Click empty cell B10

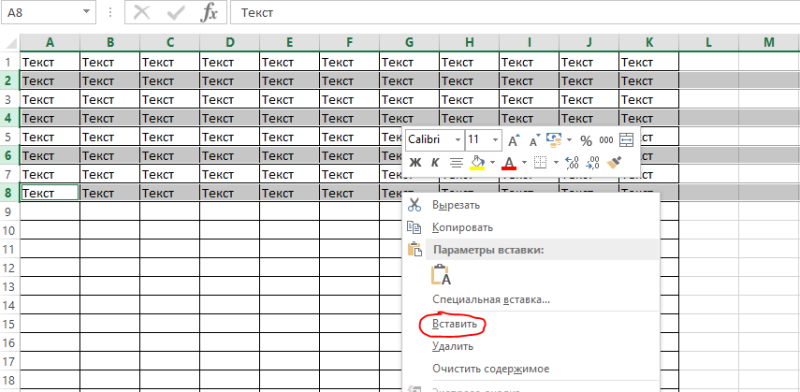tap(110, 230)
